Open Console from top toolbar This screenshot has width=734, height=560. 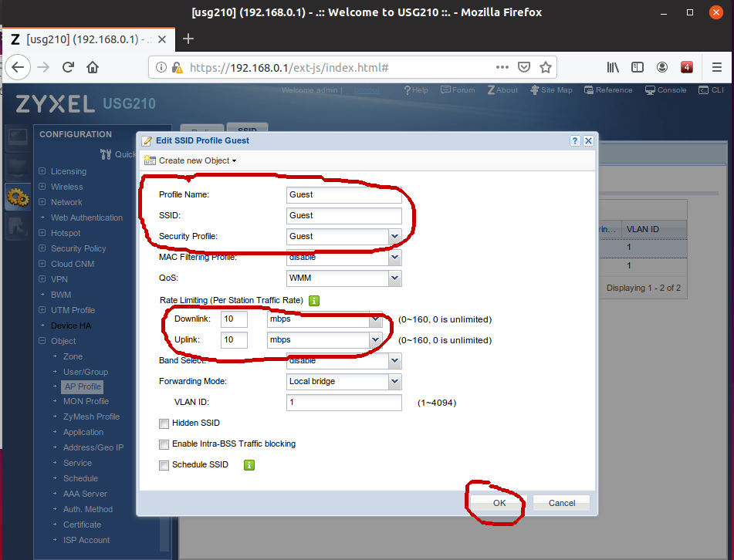tap(665, 89)
